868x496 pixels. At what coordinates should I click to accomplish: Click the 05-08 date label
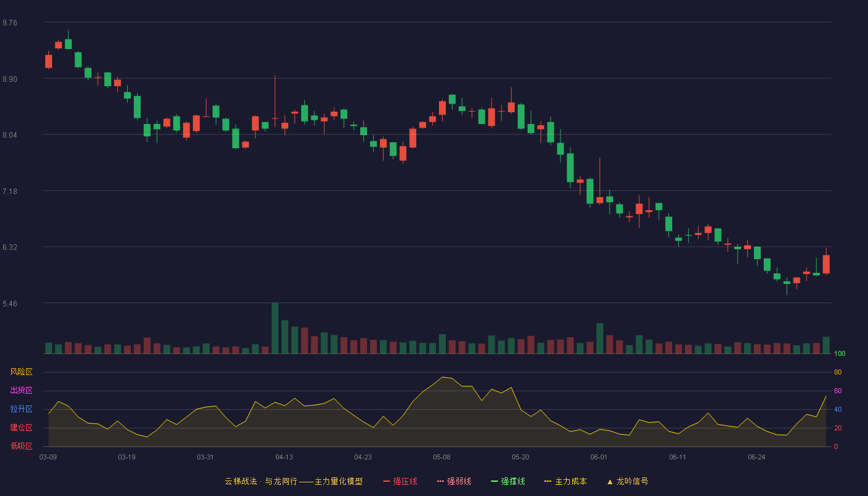(x=441, y=457)
